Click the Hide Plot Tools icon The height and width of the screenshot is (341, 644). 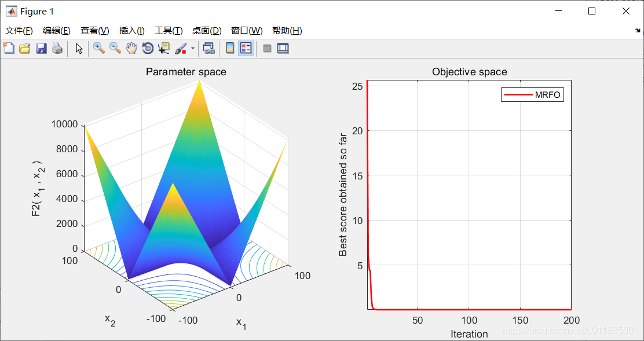(268, 49)
